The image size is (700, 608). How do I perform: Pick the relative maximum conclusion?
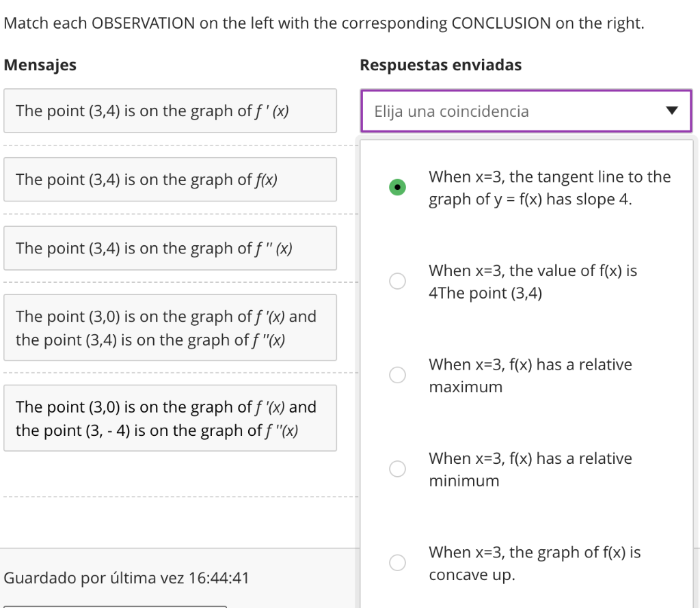397,374
